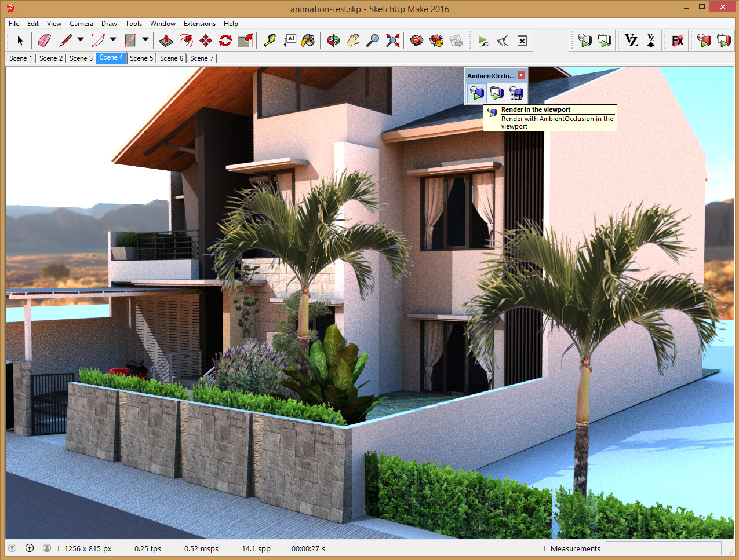The height and width of the screenshot is (560, 739).
Task: Open the Draw menu
Action: coord(109,24)
